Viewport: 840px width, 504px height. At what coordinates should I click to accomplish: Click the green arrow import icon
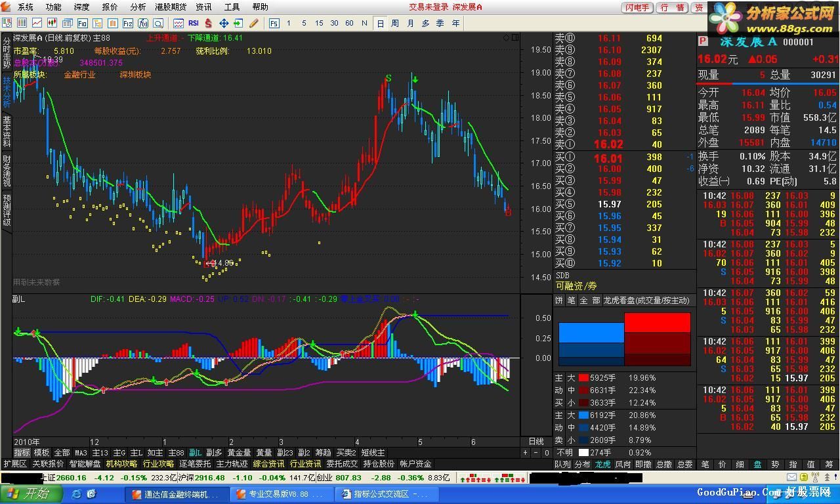(239, 23)
